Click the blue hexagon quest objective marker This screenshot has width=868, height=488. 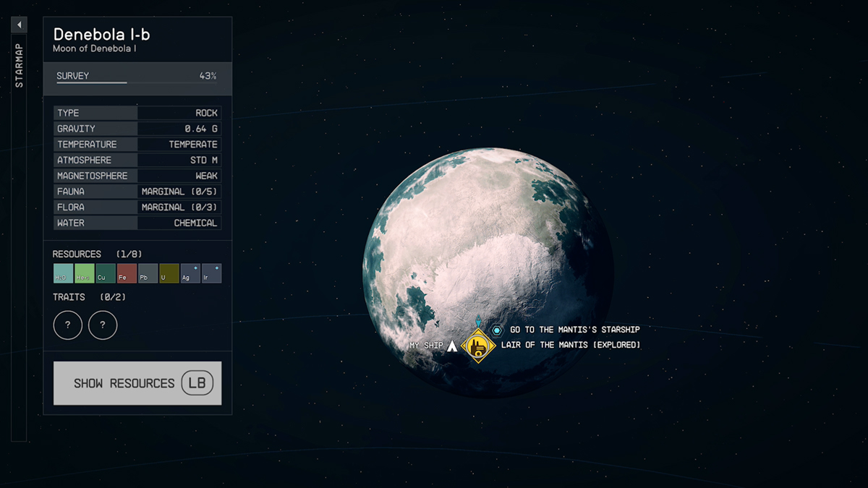(x=497, y=330)
